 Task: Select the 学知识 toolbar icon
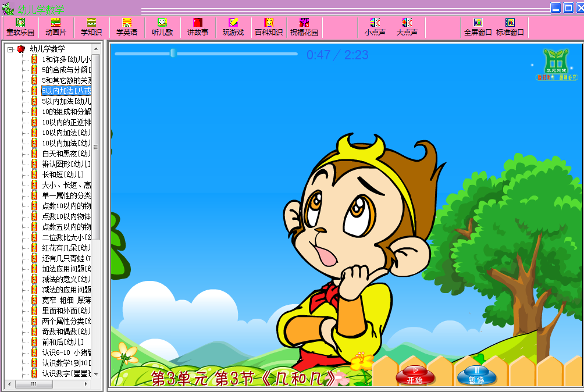tap(91, 27)
